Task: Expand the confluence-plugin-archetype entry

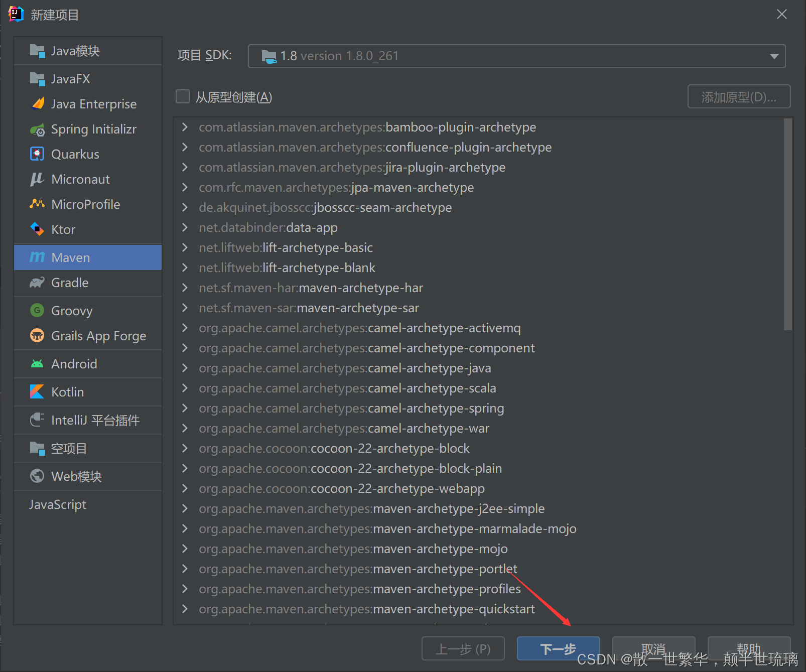Action: (x=185, y=147)
